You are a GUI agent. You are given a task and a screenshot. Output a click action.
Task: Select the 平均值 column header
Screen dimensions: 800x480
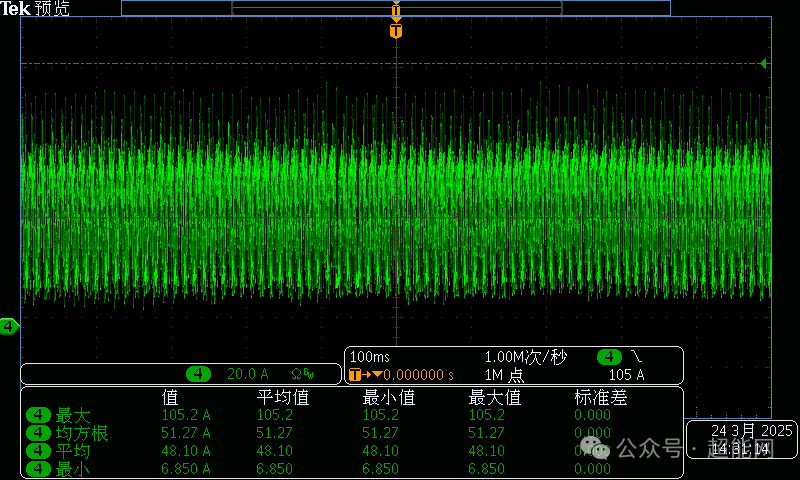point(284,397)
